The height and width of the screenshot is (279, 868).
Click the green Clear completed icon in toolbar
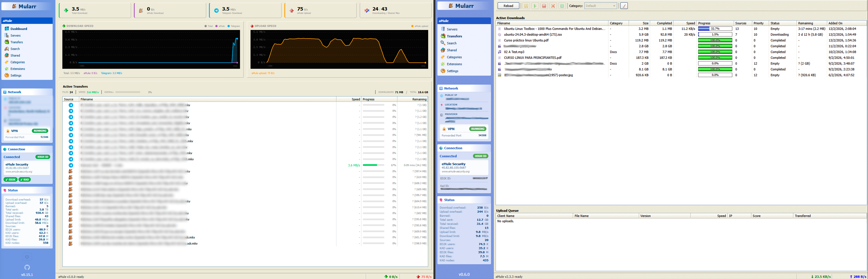click(562, 6)
